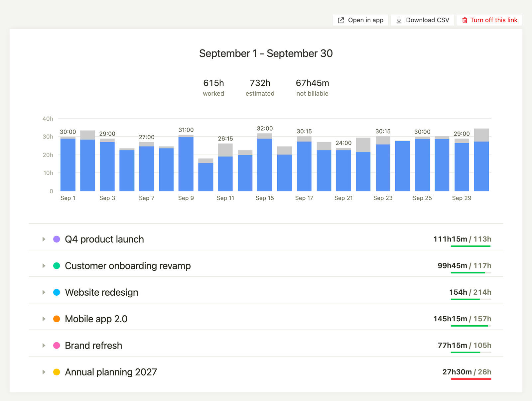Click the Open in app external-link icon
This screenshot has height=401, width=532.
[341, 20]
